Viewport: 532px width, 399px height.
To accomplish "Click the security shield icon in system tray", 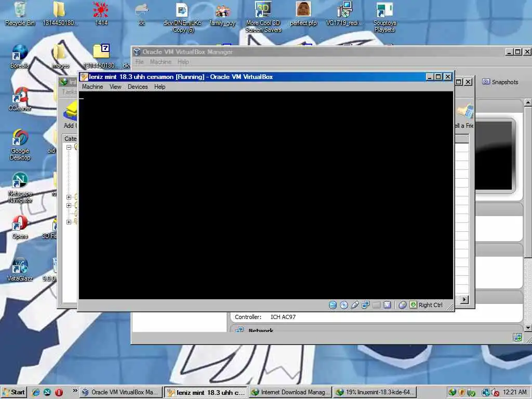I will (461, 392).
